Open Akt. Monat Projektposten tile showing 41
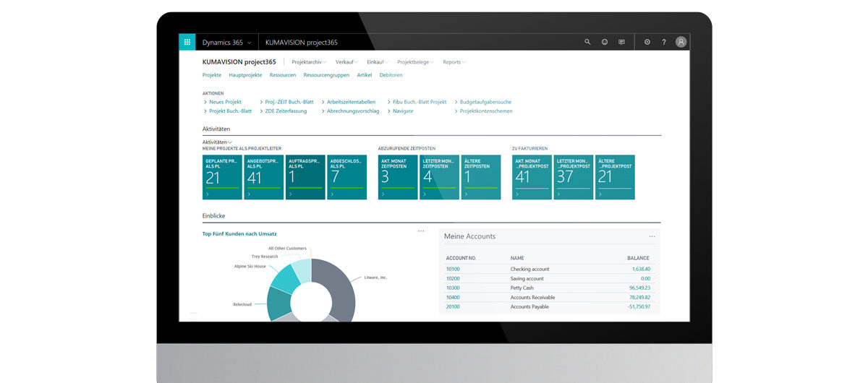Screen dimensions: 868x383 532,177
